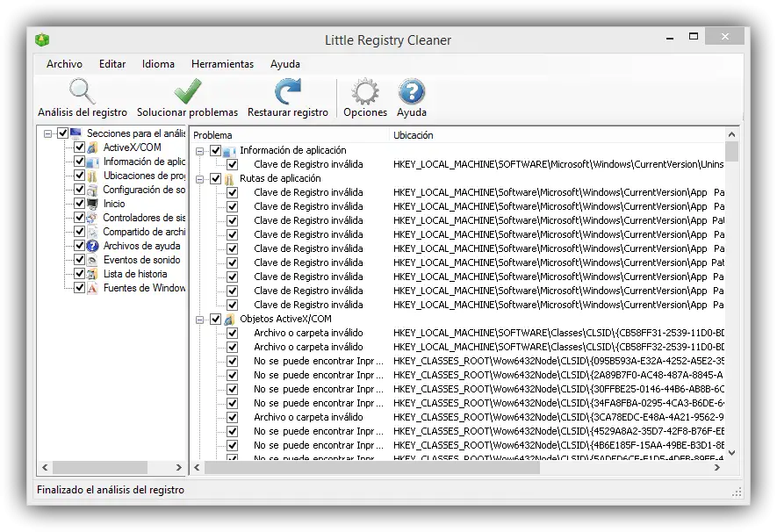Open the Idioma menu

click(x=158, y=64)
